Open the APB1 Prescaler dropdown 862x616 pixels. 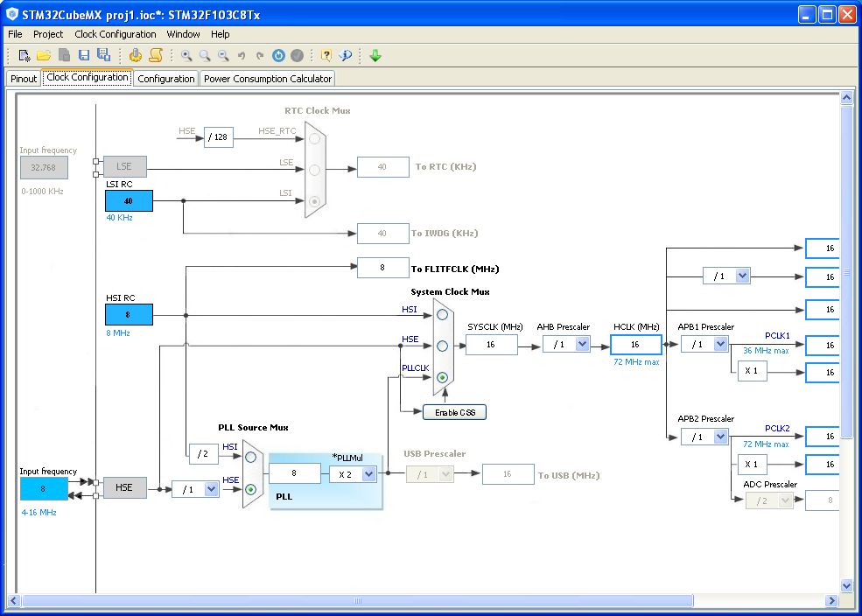point(721,344)
